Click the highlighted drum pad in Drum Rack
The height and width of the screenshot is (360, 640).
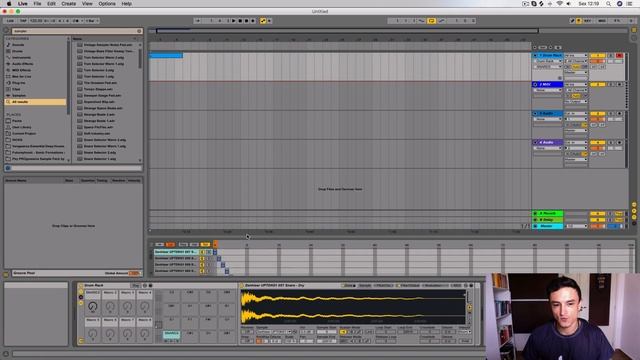tap(171, 336)
